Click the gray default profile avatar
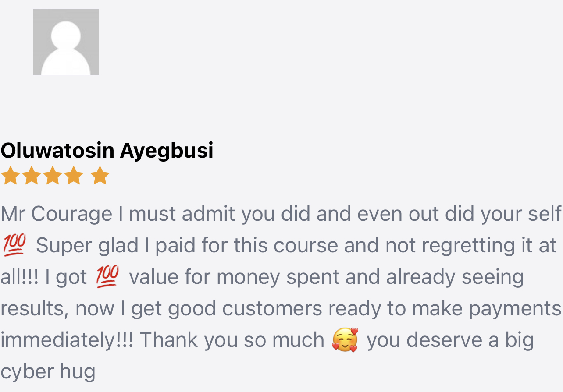 point(66,42)
